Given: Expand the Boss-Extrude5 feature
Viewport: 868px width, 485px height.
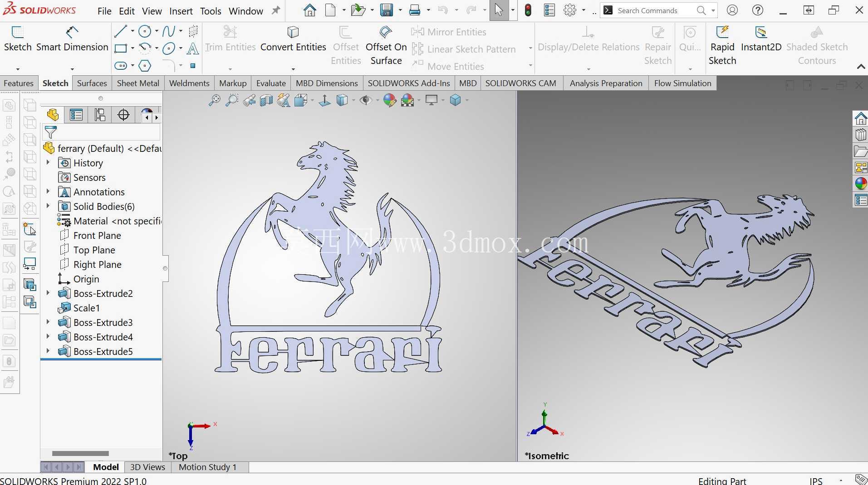Looking at the screenshot, I should click(48, 351).
